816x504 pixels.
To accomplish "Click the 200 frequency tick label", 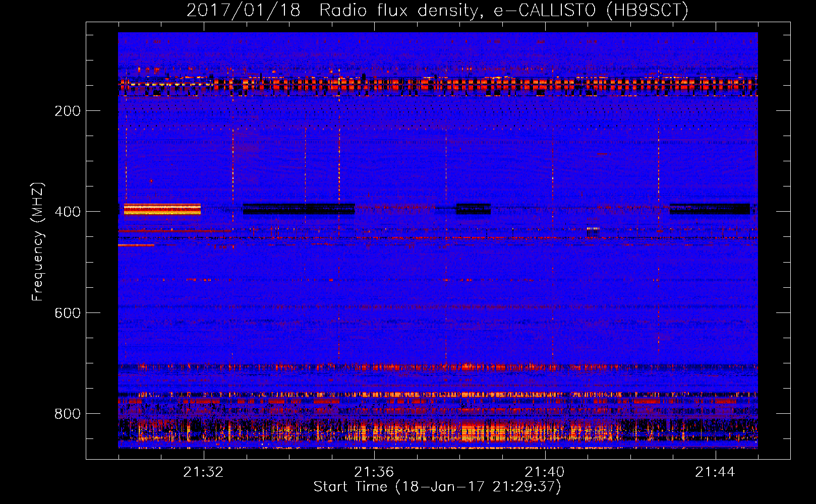I will [68, 111].
